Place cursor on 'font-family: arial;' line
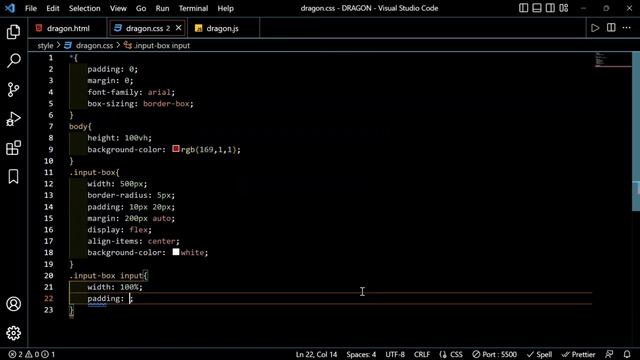Viewport: 640px width, 360px height. coord(131,92)
